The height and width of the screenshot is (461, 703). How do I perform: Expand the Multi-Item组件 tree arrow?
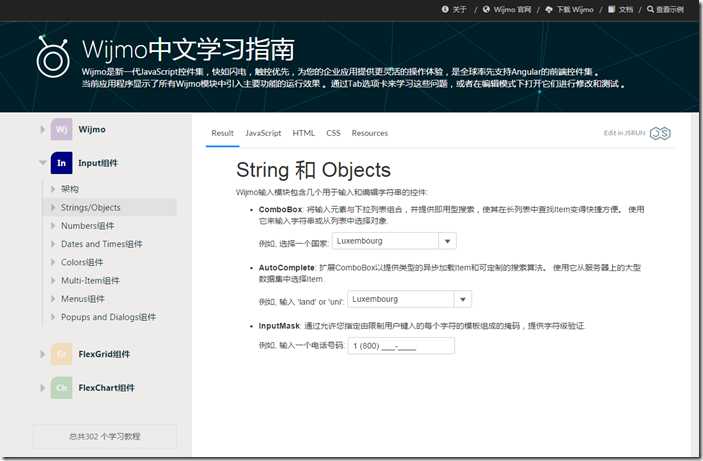click(52, 280)
